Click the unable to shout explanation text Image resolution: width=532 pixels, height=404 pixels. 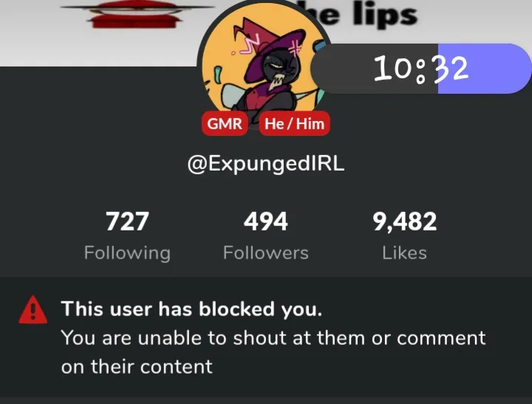(273, 352)
